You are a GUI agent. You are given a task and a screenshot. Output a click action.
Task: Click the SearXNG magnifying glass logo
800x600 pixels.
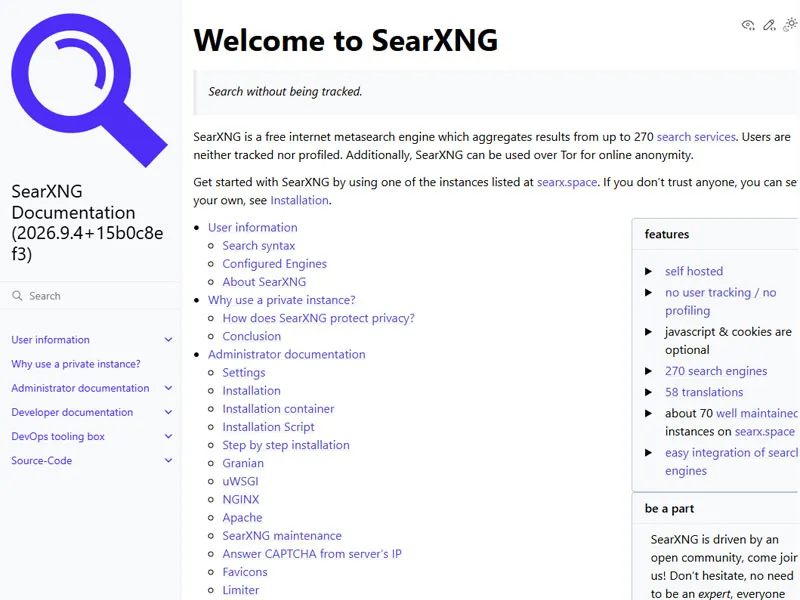pos(89,90)
